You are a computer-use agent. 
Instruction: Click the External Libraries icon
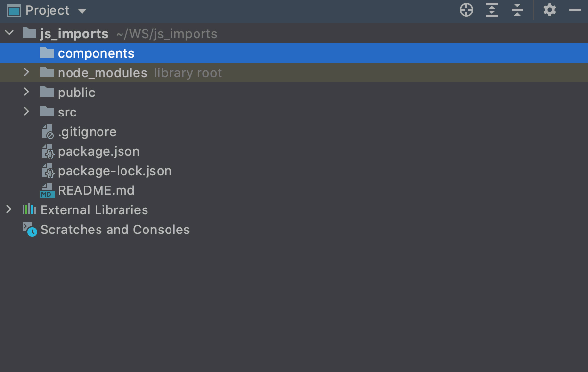[29, 209]
